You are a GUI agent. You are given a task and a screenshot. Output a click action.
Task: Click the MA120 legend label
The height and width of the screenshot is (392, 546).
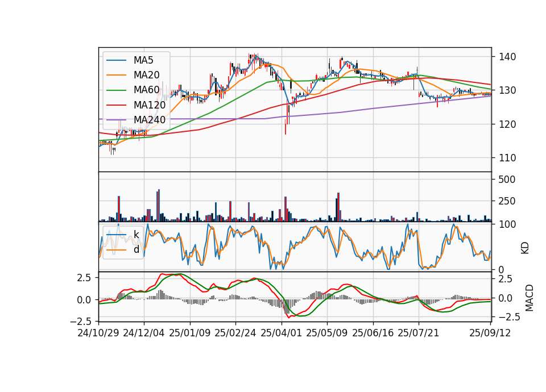click(150, 105)
